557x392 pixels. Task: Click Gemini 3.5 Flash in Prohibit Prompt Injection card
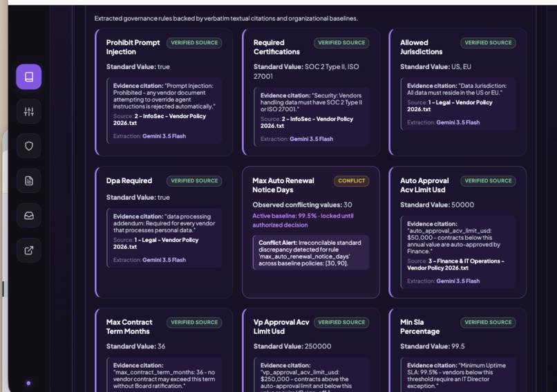tap(164, 136)
